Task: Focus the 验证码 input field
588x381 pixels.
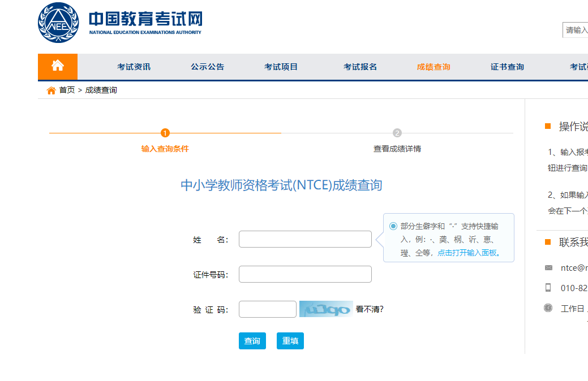Action: [x=268, y=309]
